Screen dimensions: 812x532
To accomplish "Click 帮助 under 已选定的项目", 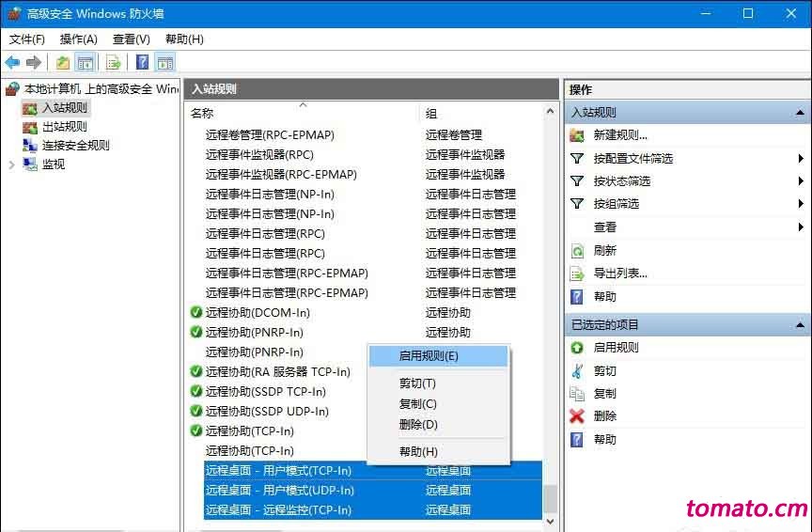I will (605, 440).
